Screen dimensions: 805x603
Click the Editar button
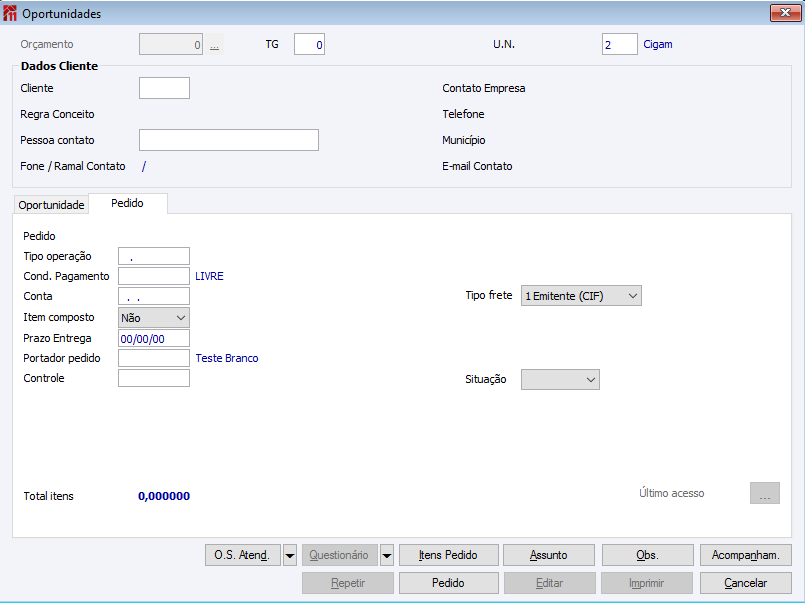[549, 583]
